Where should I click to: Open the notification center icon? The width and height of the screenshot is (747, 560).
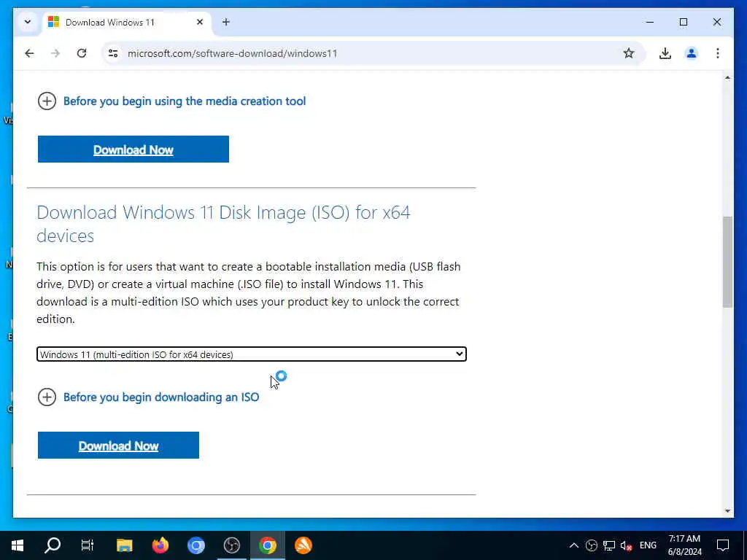723,545
